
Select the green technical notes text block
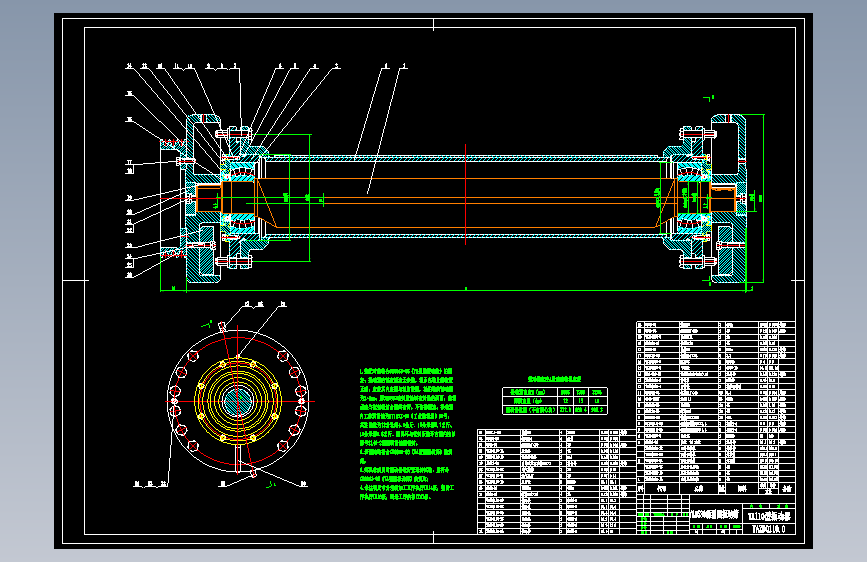point(408,434)
